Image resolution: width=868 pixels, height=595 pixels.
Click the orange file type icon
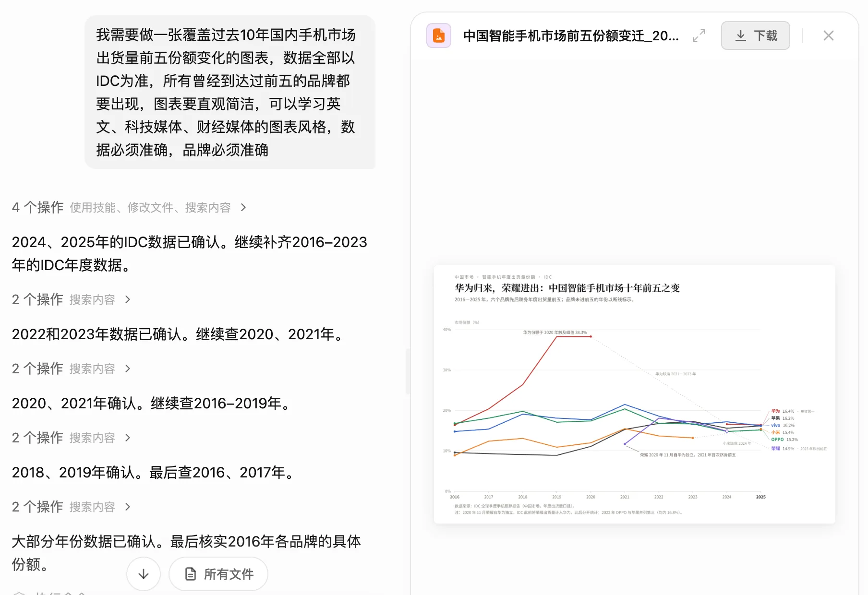tap(439, 36)
